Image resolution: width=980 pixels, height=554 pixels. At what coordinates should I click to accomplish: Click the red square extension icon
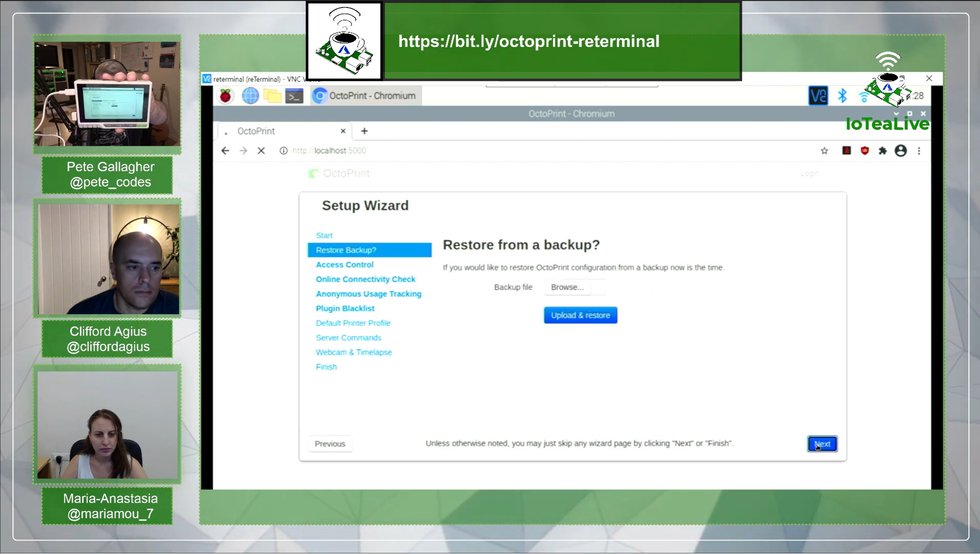click(846, 151)
